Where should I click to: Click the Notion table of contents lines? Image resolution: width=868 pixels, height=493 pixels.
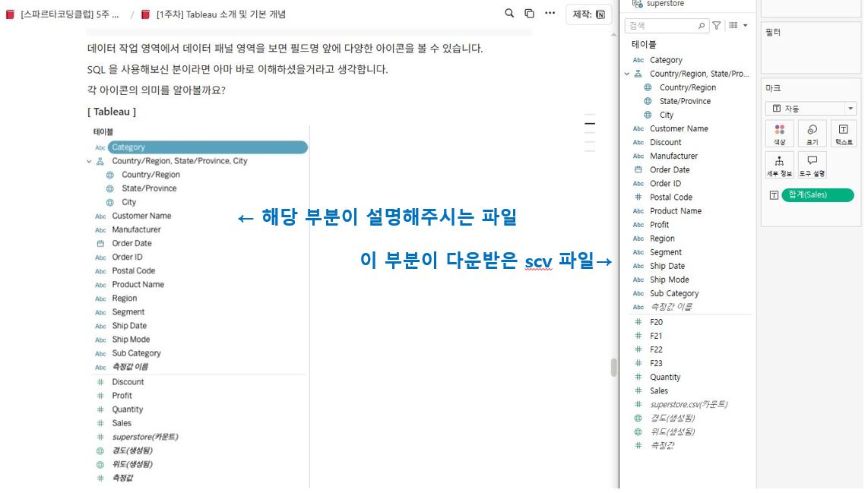pos(590,133)
